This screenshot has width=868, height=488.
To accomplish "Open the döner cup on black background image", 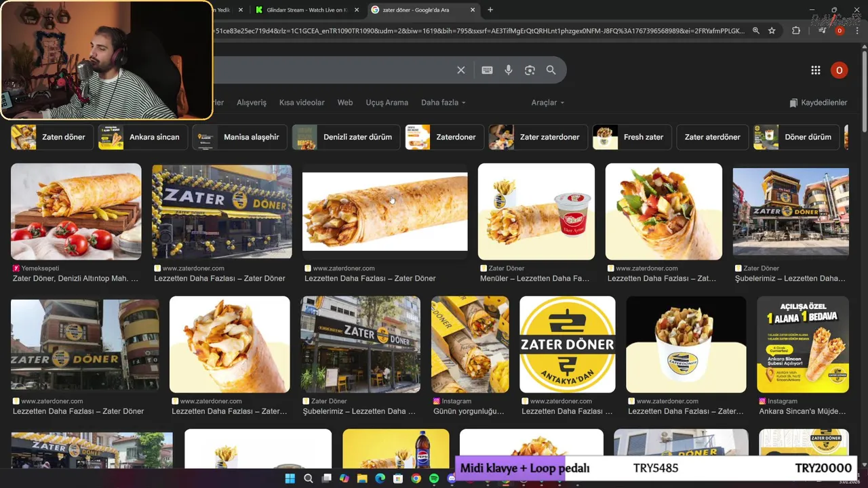I will pos(686,344).
